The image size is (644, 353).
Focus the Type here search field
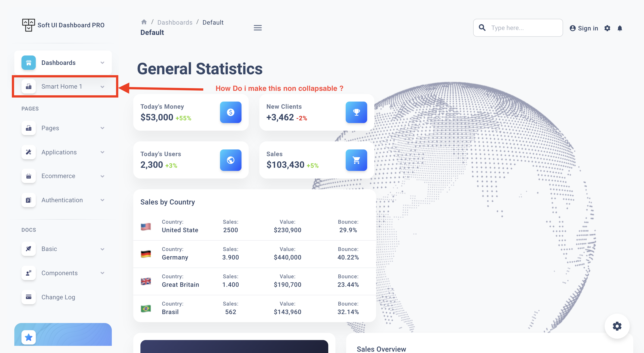point(525,28)
